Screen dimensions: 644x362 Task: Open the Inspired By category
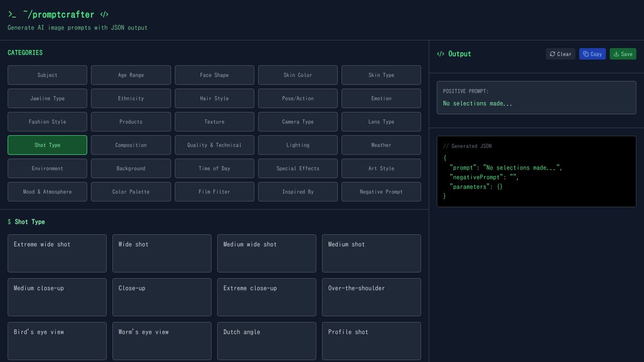(x=298, y=191)
